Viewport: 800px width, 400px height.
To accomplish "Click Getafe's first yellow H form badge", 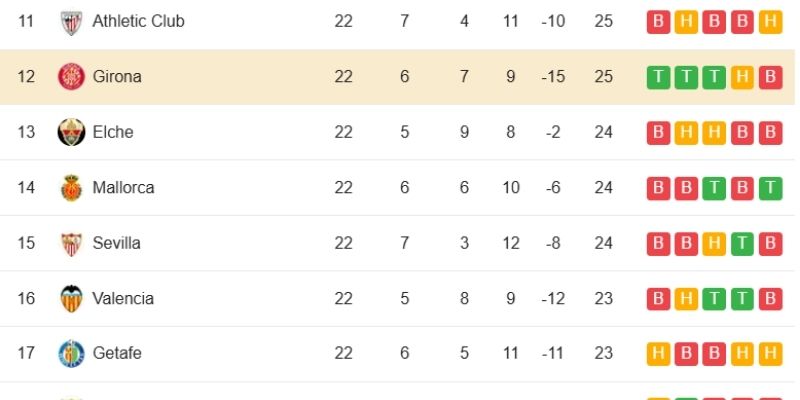I will 658,353.
